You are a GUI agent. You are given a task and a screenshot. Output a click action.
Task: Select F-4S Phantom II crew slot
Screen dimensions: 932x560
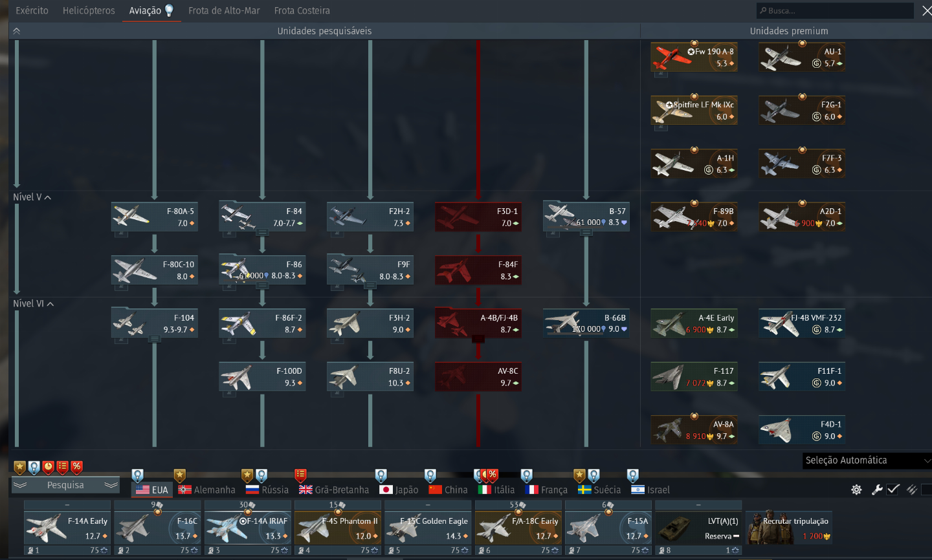tap(338, 528)
